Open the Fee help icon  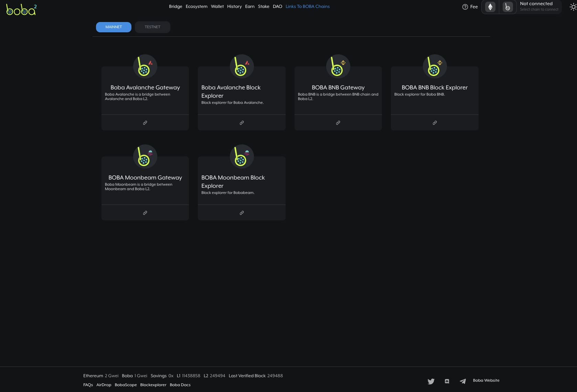tap(465, 7)
